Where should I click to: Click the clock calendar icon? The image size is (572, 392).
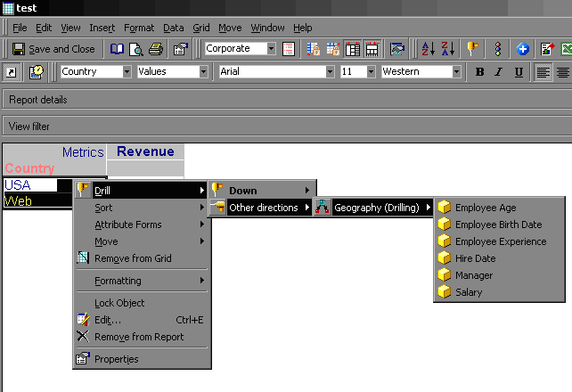point(37,72)
